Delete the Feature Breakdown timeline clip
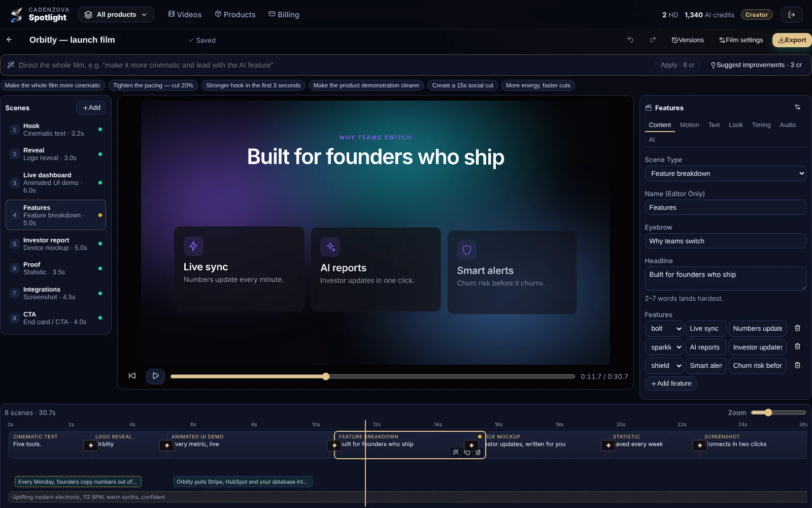Viewport: 812px width, 508px height. pos(478,452)
